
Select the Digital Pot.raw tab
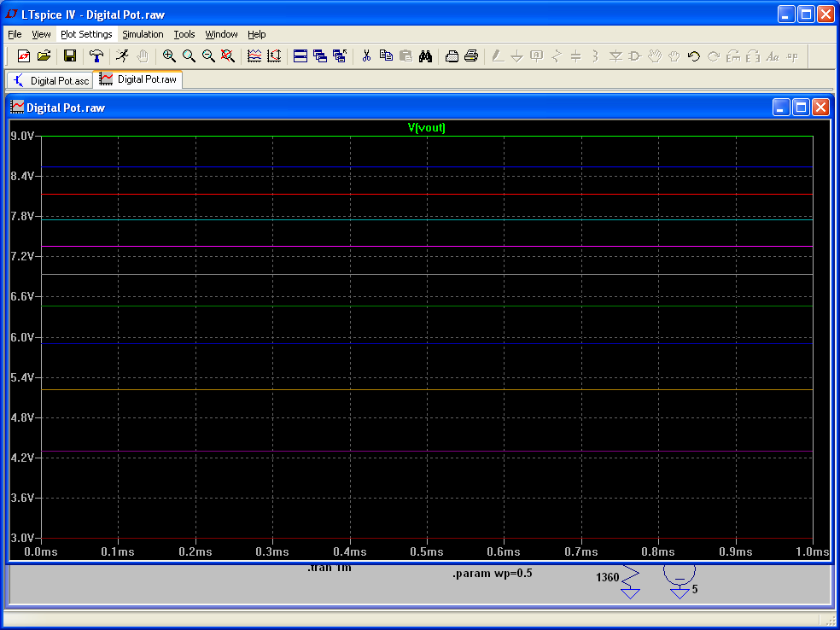tap(138, 79)
